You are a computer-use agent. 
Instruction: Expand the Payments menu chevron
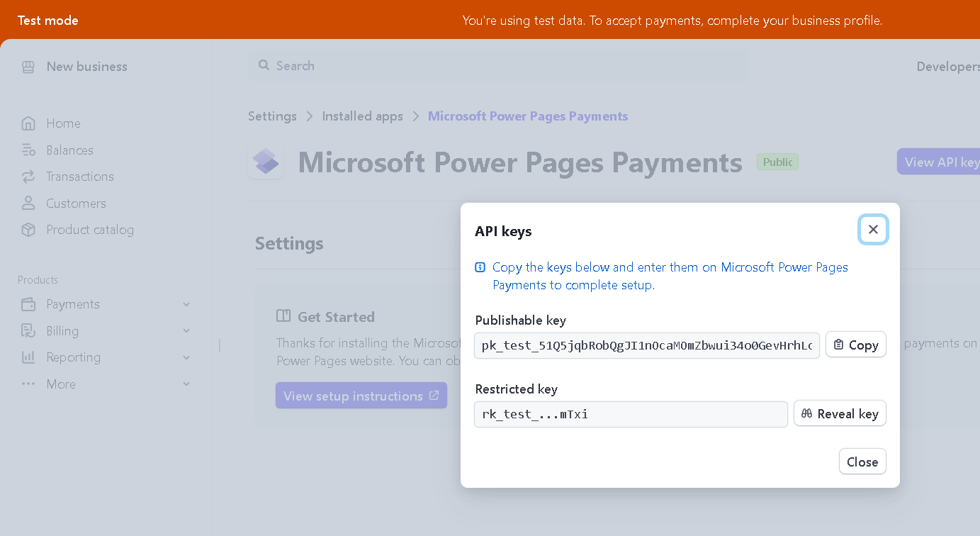(x=186, y=304)
